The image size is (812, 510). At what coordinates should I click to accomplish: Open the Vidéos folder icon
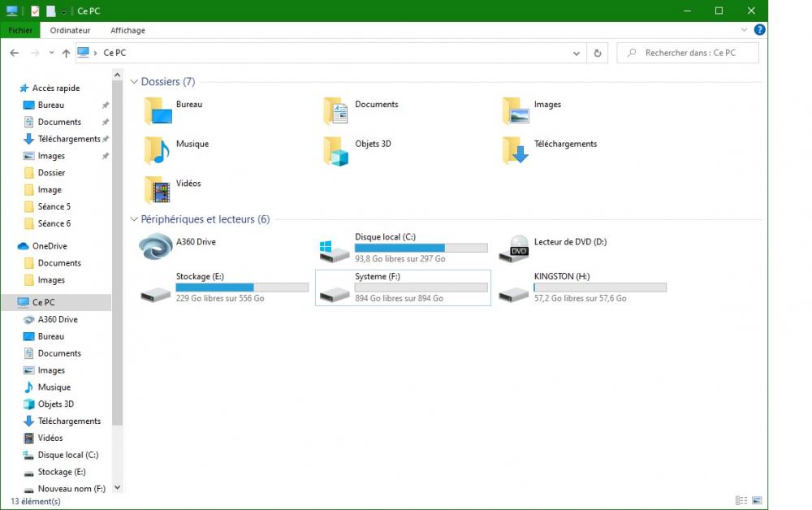click(x=157, y=190)
